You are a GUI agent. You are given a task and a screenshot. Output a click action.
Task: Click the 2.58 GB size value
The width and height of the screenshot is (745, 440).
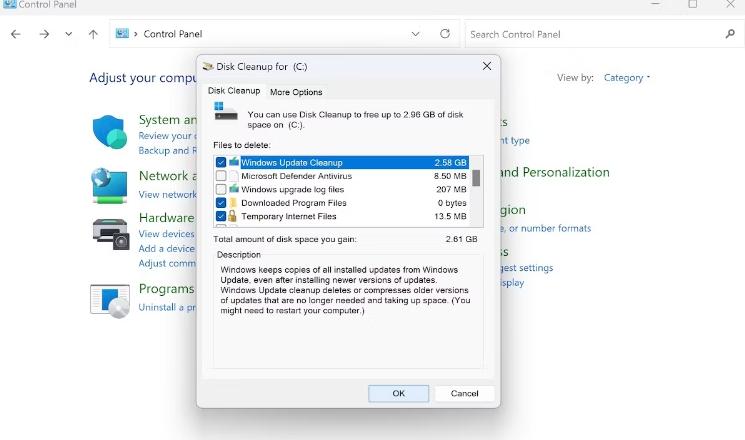(450, 163)
